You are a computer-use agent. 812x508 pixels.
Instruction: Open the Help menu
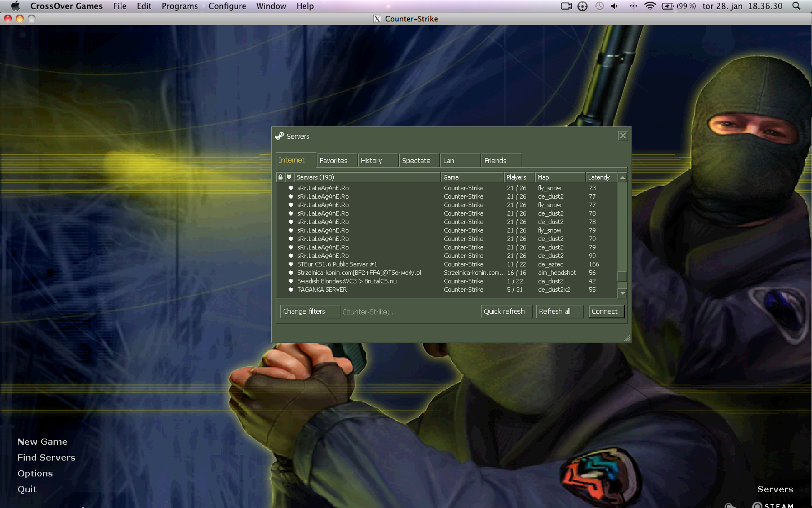305,6
